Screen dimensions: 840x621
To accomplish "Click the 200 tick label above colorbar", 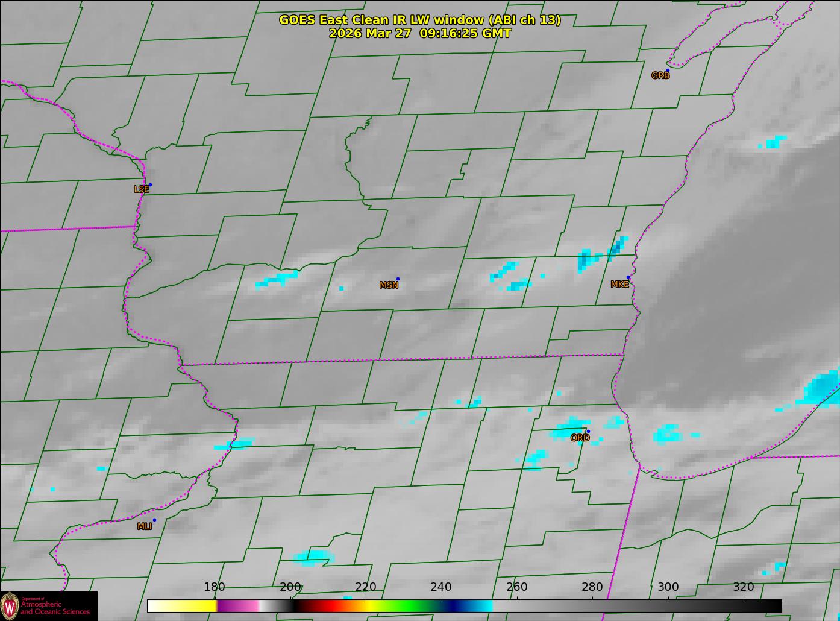I will 290,587.
